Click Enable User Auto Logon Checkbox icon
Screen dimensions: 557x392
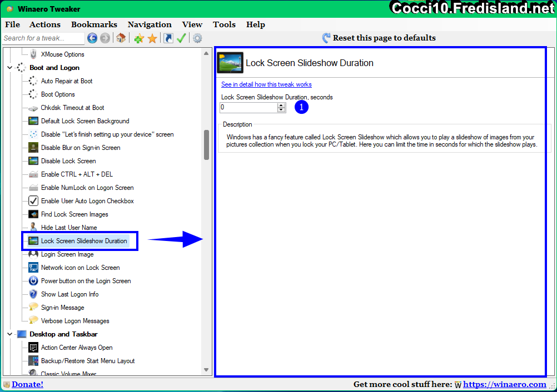click(33, 201)
